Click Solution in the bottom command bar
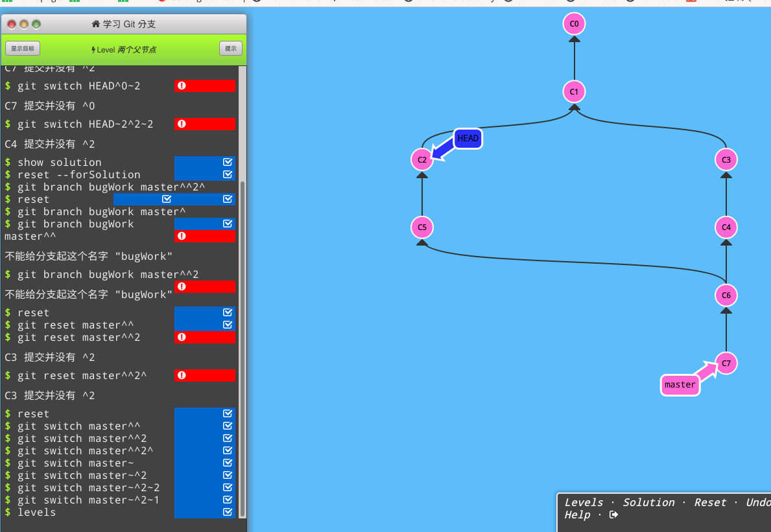 click(x=648, y=502)
